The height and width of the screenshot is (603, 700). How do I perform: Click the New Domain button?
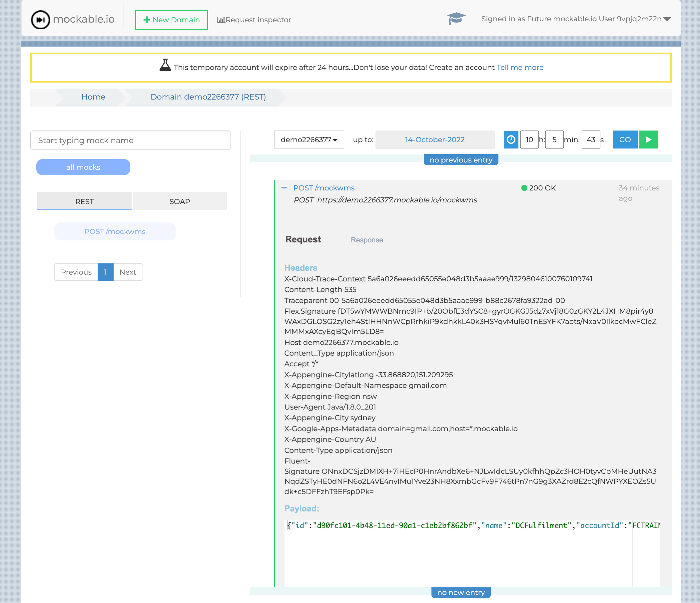[x=172, y=20]
